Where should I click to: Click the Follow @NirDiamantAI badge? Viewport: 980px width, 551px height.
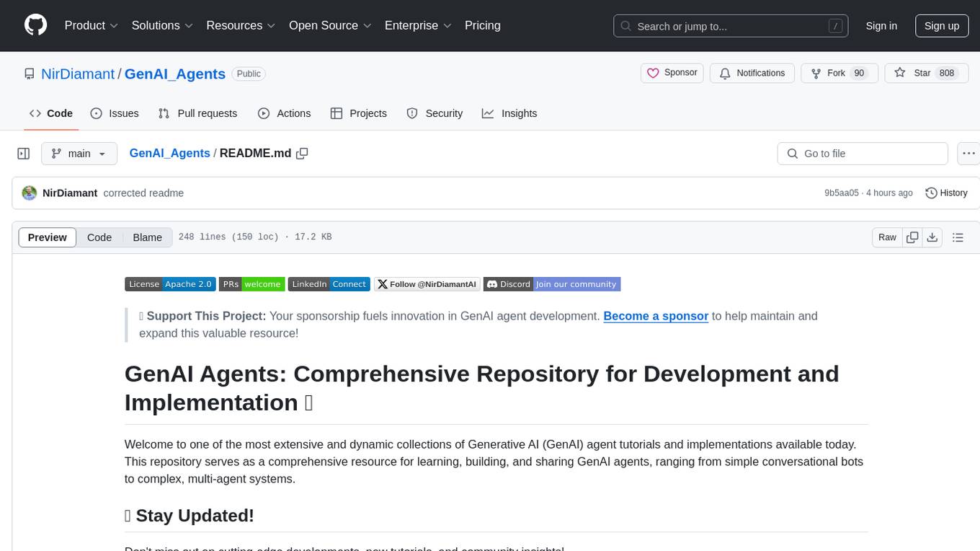(427, 284)
